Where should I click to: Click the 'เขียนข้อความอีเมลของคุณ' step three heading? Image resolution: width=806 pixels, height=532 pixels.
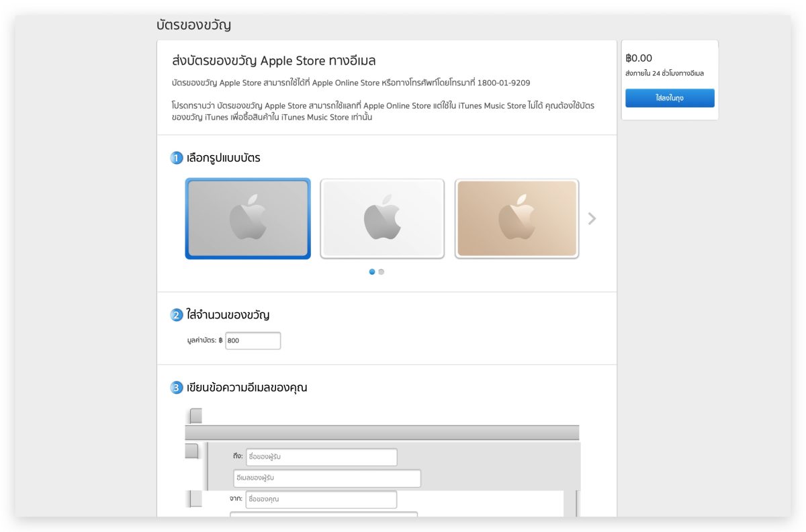click(x=247, y=388)
